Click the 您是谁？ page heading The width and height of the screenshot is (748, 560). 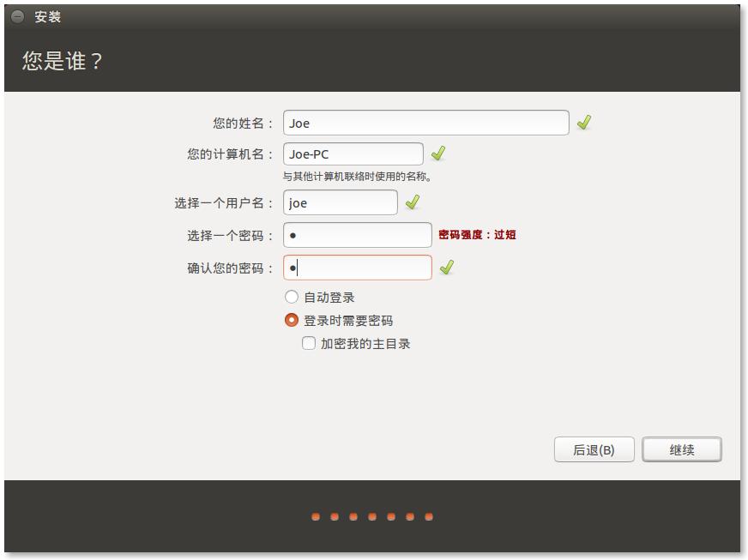tap(63, 62)
